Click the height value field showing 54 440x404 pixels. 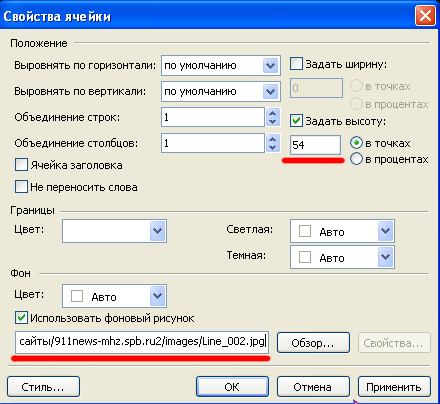[x=315, y=145]
